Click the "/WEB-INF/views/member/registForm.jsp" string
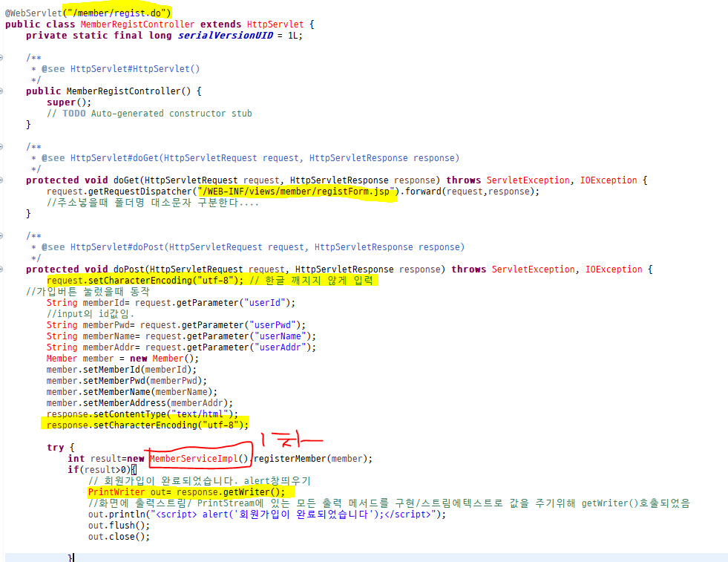The height and width of the screenshot is (562, 728). [x=296, y=192]
